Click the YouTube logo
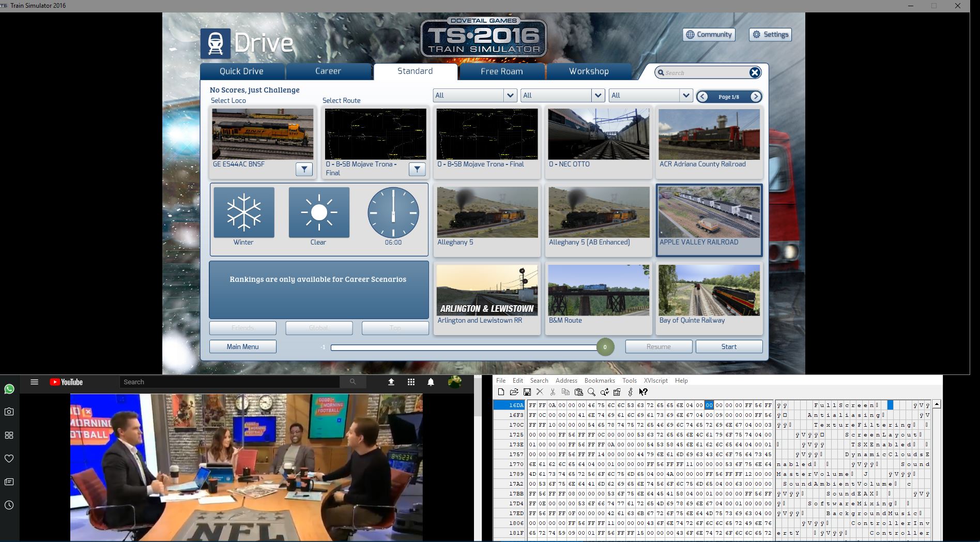The height and width of the screenshot is (542, 980). [66, 382]
